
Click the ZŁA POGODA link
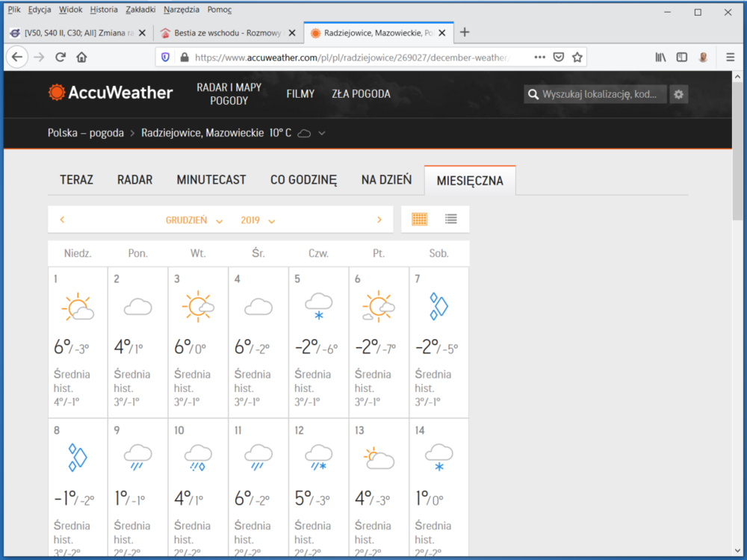[361, 94]
